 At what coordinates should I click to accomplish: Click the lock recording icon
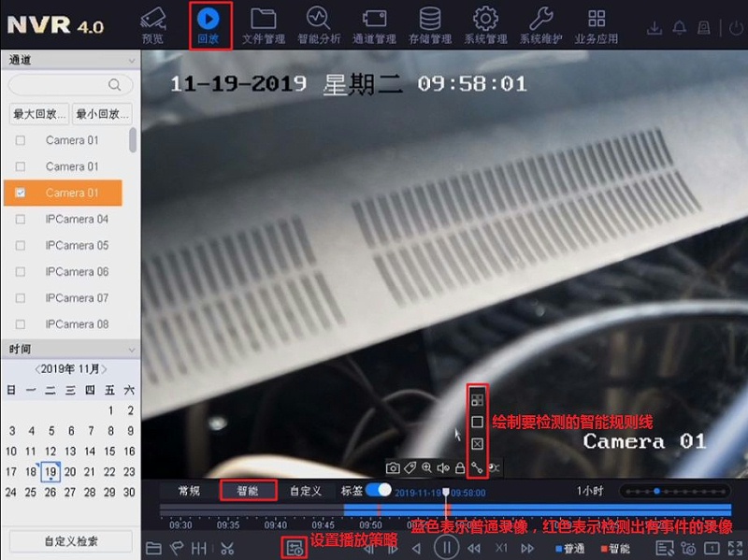click(460, 467)
